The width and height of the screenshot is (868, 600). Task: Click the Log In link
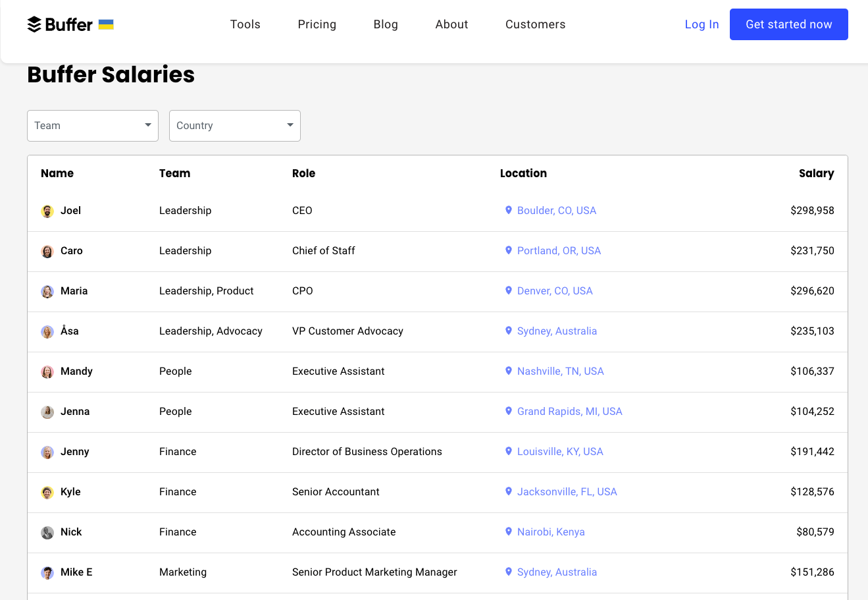coord(702,24)
